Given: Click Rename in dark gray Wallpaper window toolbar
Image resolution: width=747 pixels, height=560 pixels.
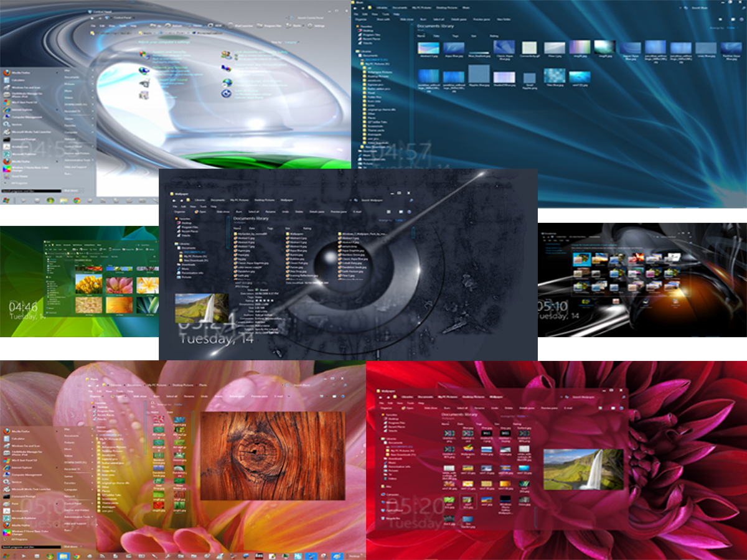Looking at the screenshot, I should tap(270, 212).
